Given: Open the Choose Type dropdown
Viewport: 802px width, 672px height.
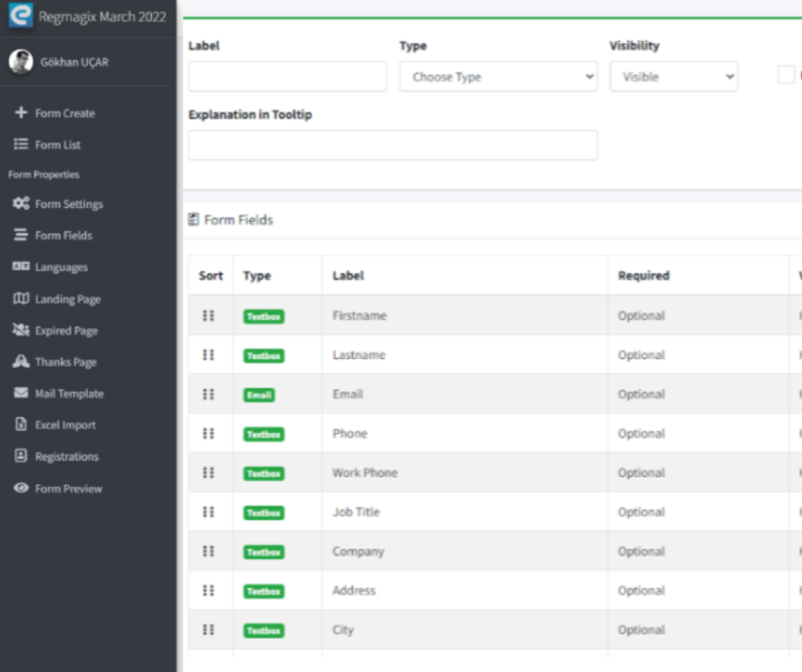Looking at the screenshot, I should pos(498,77).
